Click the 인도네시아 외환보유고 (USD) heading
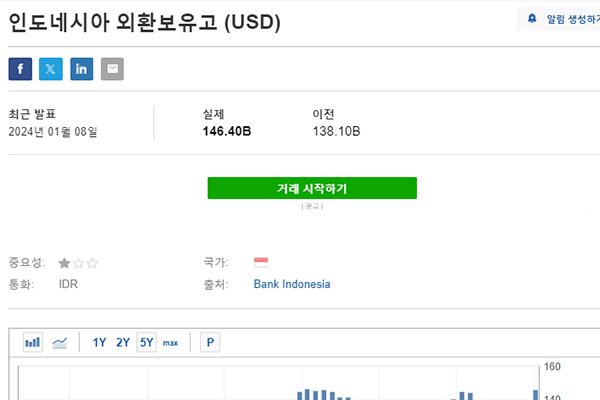600x400 pixels. click(144, 21)
